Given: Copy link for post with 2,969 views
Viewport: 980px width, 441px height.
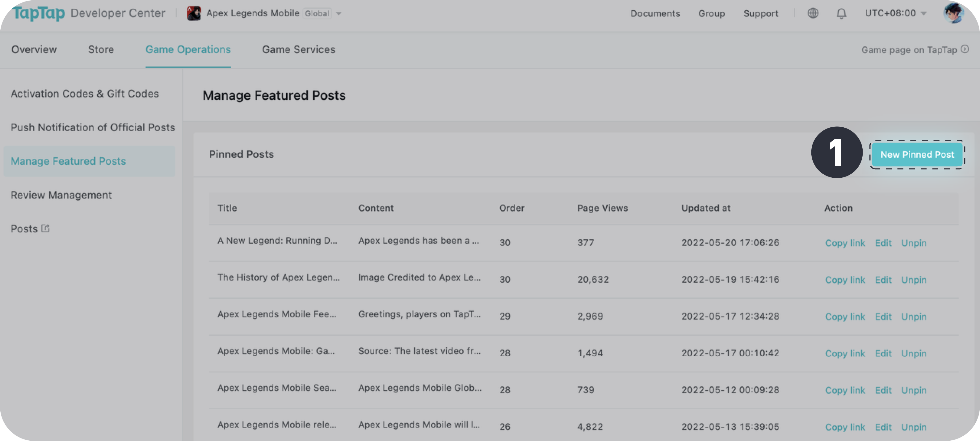Looking at the screenshot, I should click(x=845, y=316).
